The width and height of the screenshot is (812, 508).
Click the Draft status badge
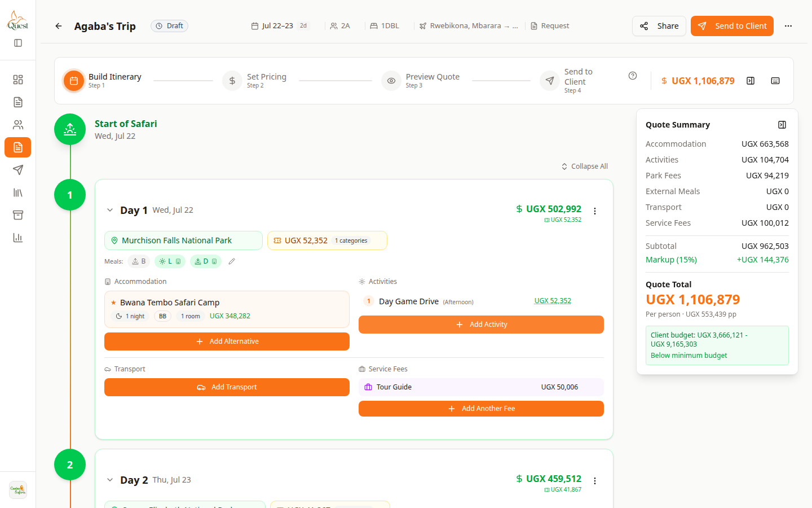[x=169, y=26]
